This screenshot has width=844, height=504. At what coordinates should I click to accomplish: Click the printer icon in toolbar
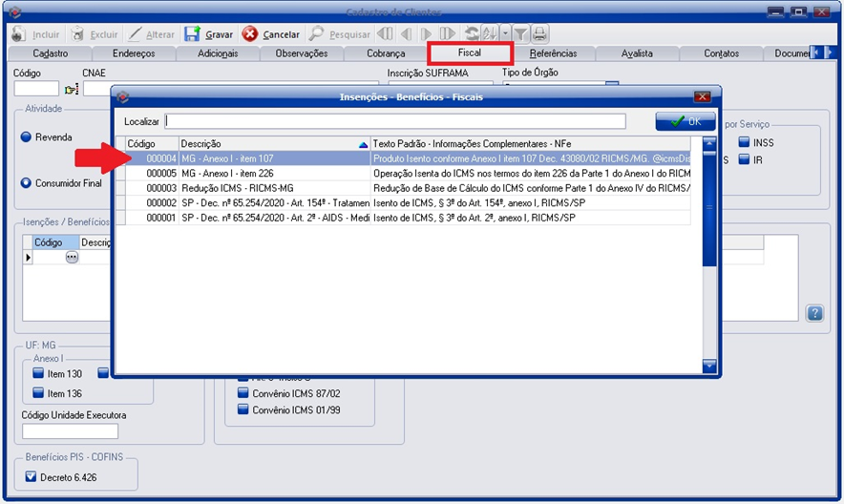click(539, 34)
